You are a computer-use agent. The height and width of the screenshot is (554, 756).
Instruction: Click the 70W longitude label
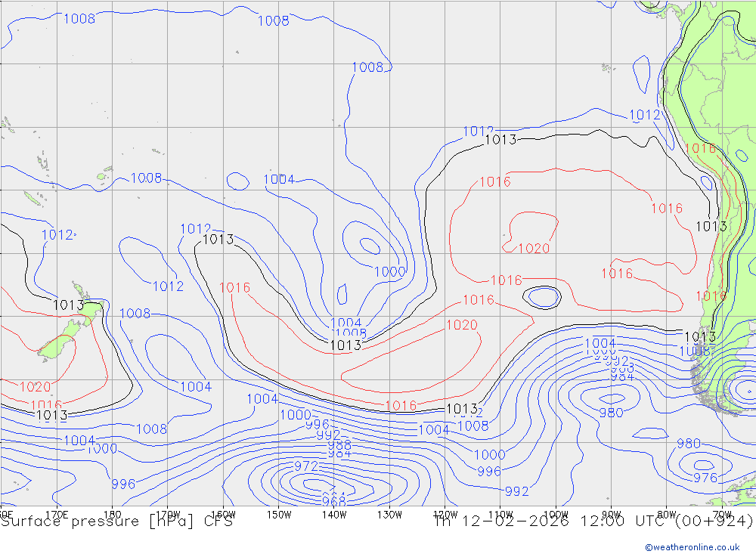point(722,515)
